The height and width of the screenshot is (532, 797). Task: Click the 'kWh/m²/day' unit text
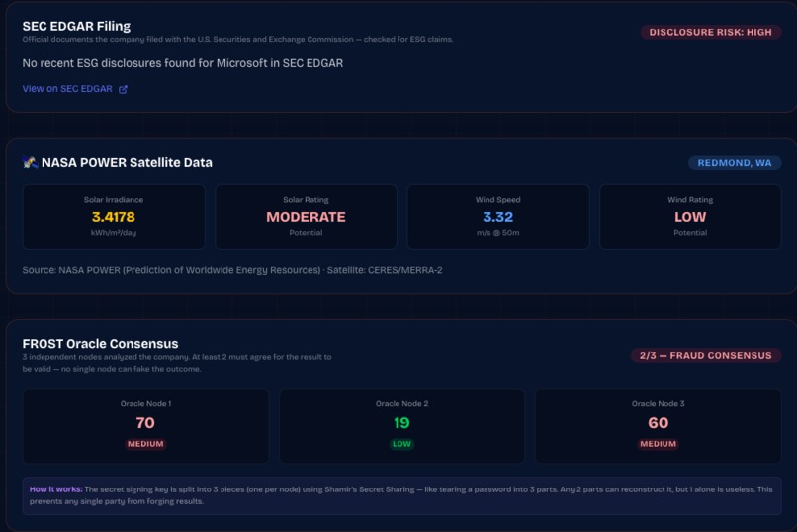pos(114,233)
